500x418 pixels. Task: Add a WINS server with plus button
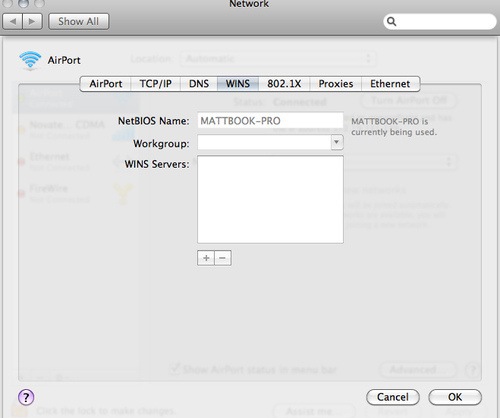point(206,258)
